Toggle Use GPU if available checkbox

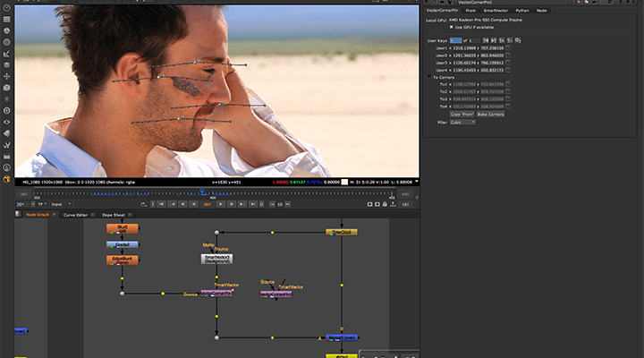point(452,27)
